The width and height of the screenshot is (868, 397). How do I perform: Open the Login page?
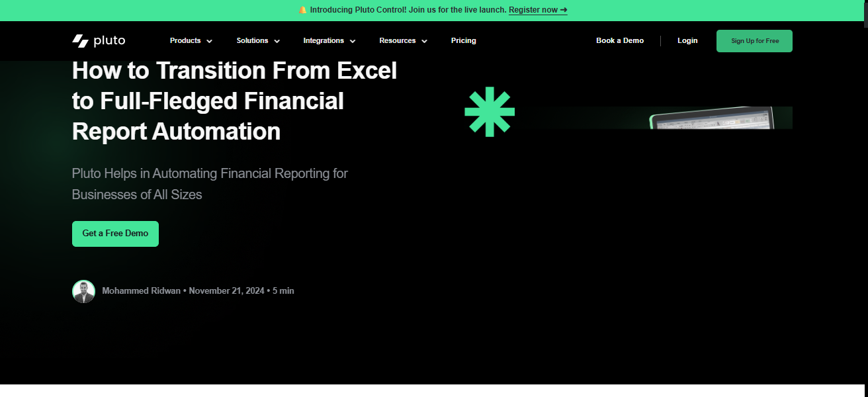point(687,41)
